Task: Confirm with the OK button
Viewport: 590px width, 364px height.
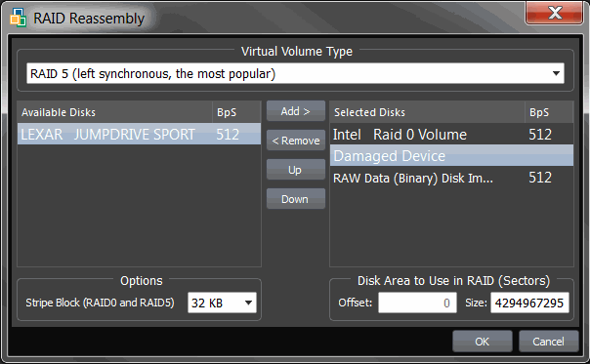Action: pos(482,341)
